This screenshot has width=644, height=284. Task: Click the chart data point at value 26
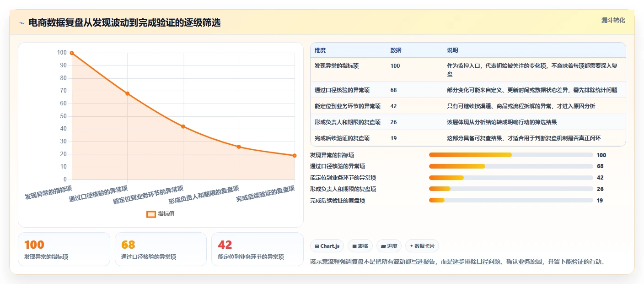click(239, 147)
